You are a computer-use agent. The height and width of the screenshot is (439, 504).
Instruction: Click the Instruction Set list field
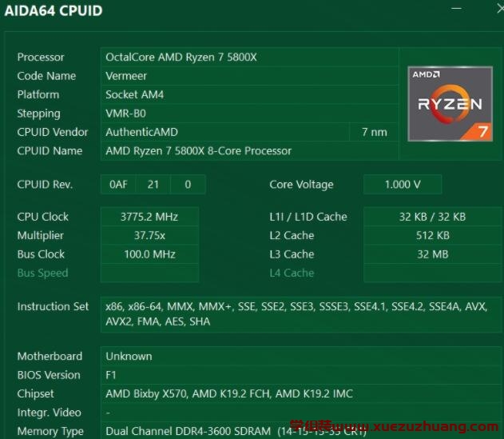point(301,314)
